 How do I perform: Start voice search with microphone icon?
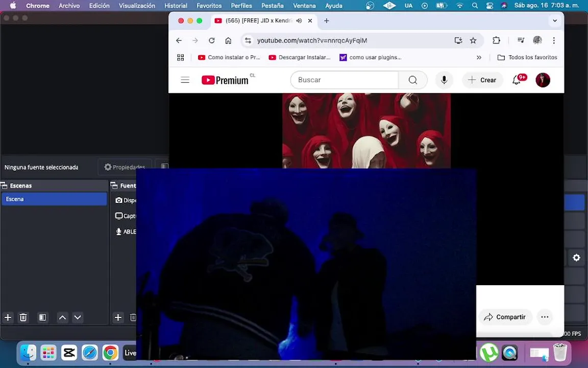[444, 80]
